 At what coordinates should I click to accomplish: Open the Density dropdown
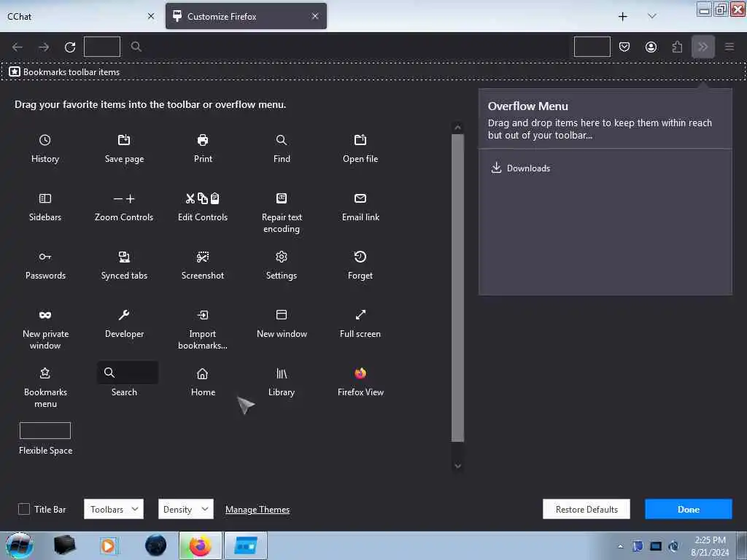(186, 509)
